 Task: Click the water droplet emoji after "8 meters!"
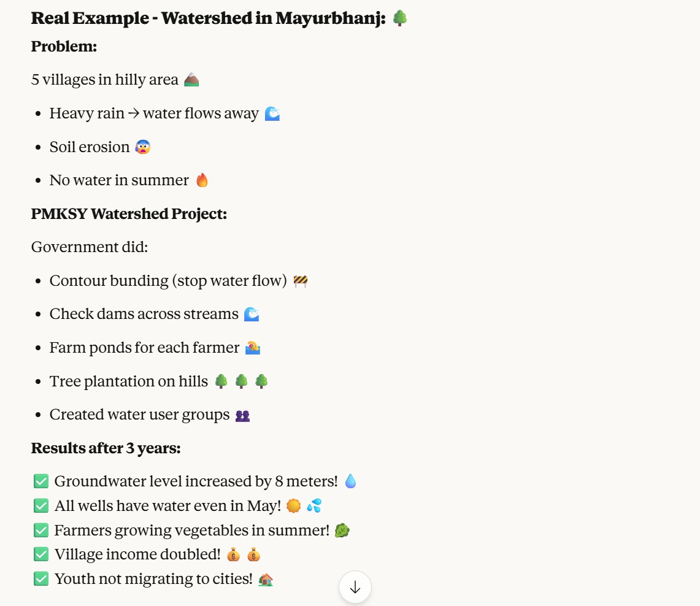[350, 481]
